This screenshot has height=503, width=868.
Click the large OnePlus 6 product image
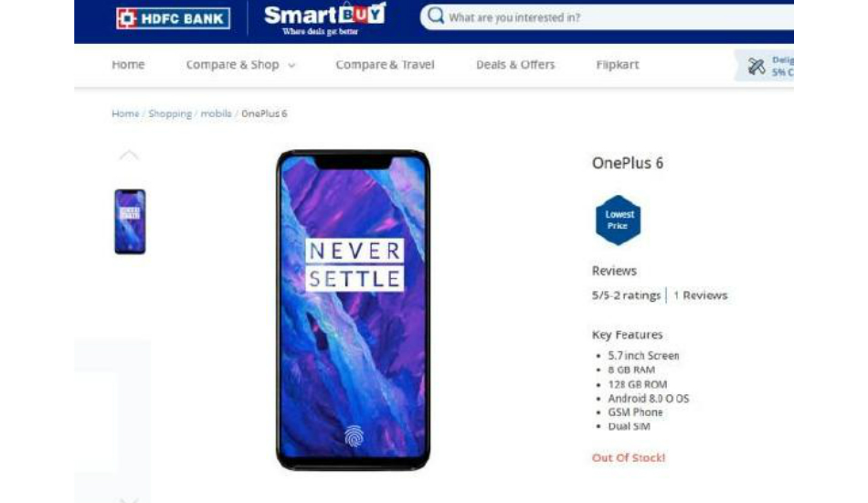click(x=354, y=310)
